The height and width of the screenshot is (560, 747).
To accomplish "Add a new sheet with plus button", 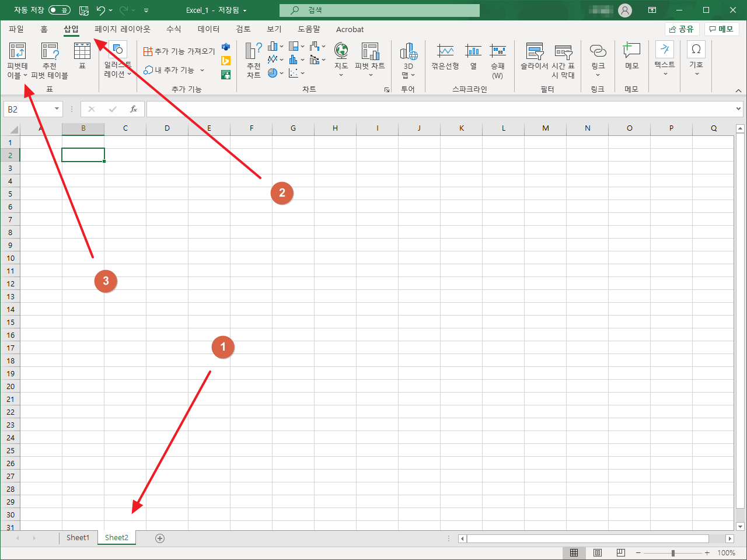I will [160, 538].
